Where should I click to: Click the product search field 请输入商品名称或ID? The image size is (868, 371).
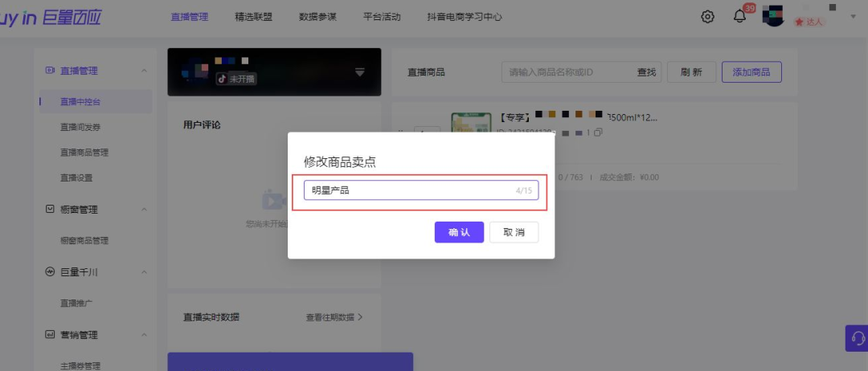coord(568,72)
